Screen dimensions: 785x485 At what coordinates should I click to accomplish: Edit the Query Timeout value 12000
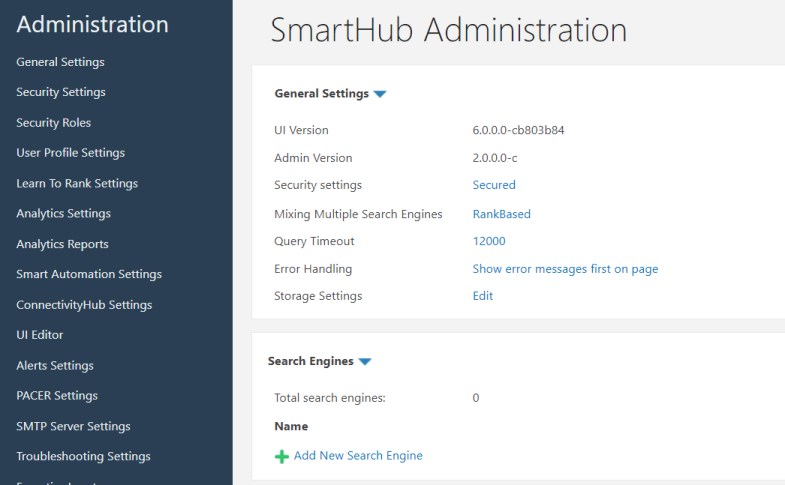pyautogui.click(x=489, y=241)
